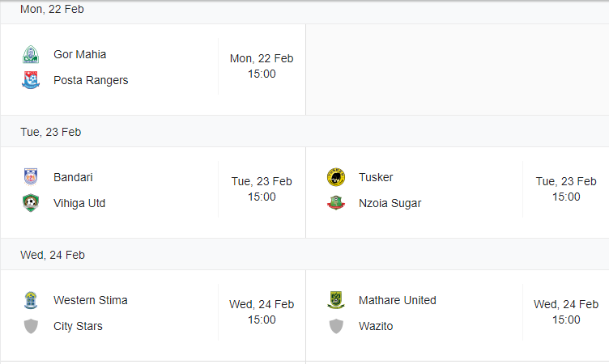
Task: Click the Posta Rangers team logo
Action: (x=31, y=80)
